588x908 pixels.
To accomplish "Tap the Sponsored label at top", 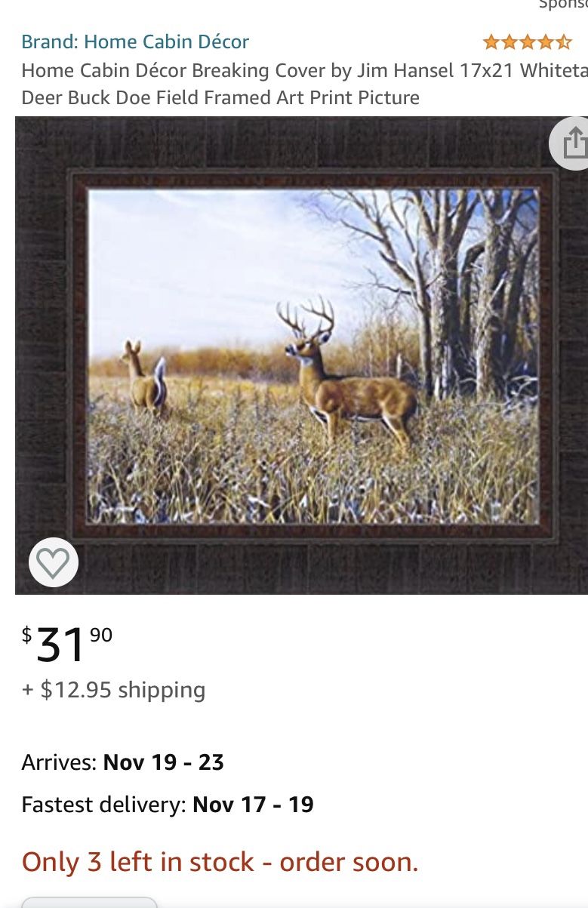I will click(x=563, y=5).
